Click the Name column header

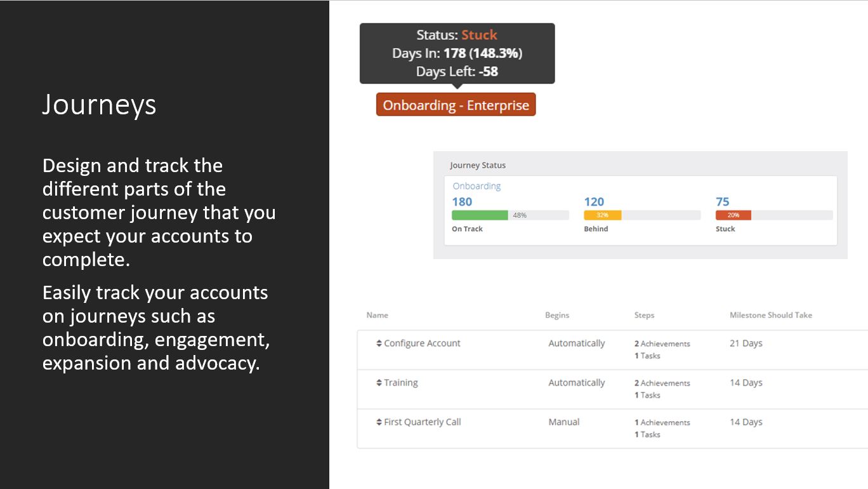pyautogui.click(x=377, y=315)
